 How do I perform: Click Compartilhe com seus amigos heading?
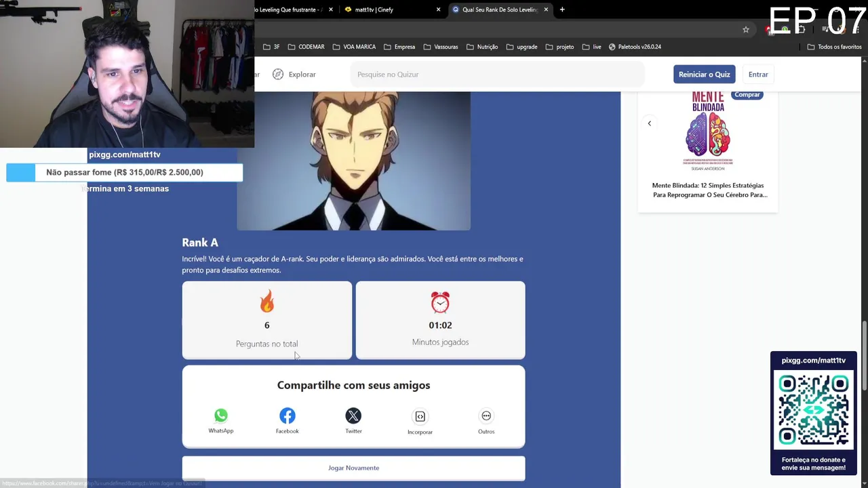tap(353, 385)
